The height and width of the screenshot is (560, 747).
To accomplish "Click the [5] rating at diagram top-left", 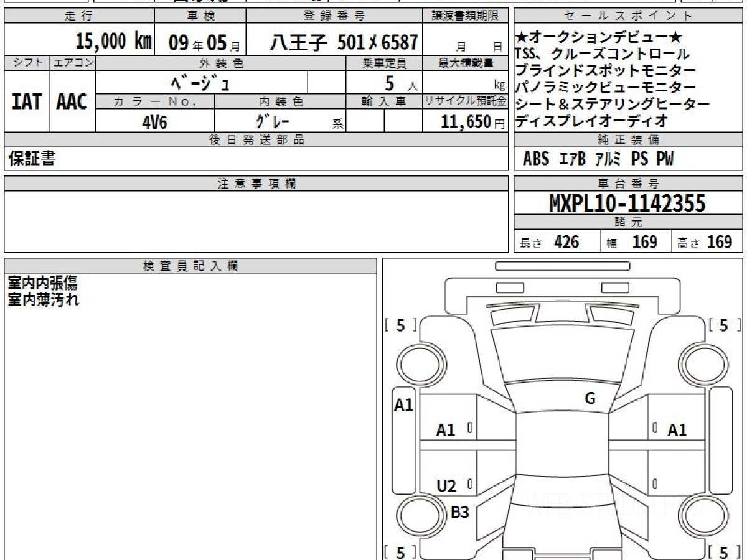I will pos(401,325).
